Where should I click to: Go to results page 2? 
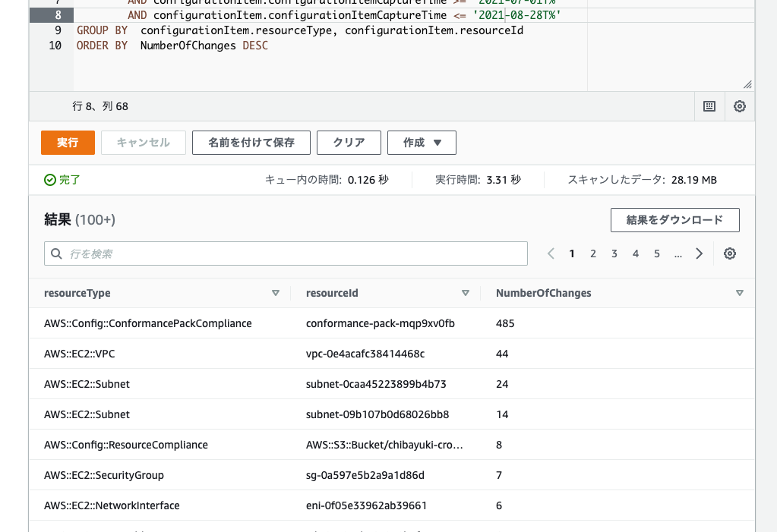click(593, 253)
